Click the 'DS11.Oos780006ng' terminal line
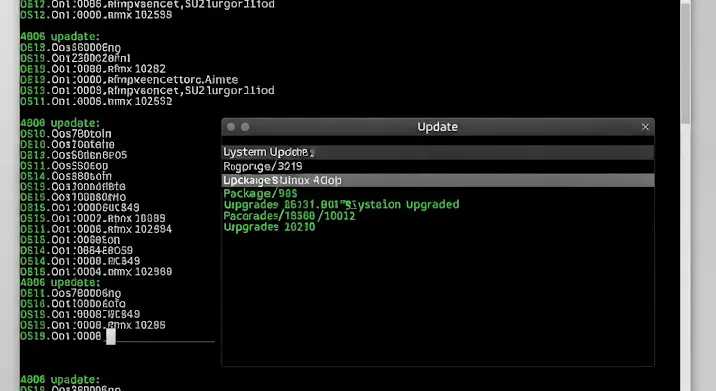 [x=70, y=293]
